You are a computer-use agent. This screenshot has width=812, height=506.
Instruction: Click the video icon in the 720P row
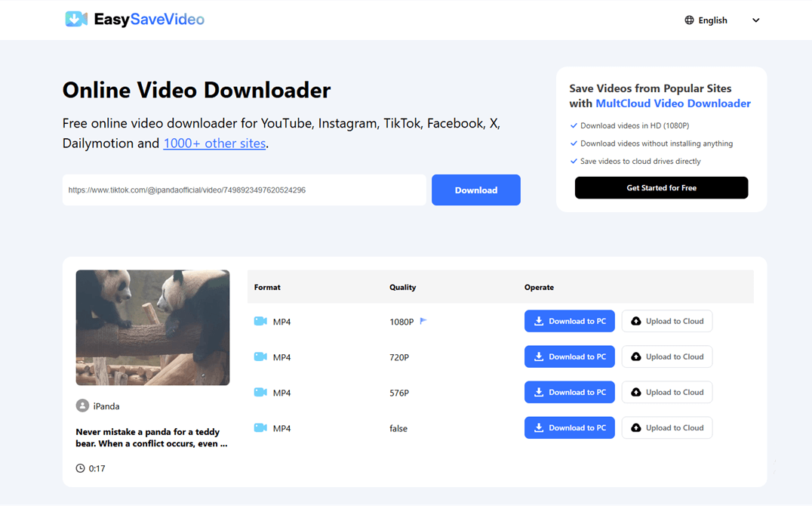pyautogui.click(x=260, y=356)
